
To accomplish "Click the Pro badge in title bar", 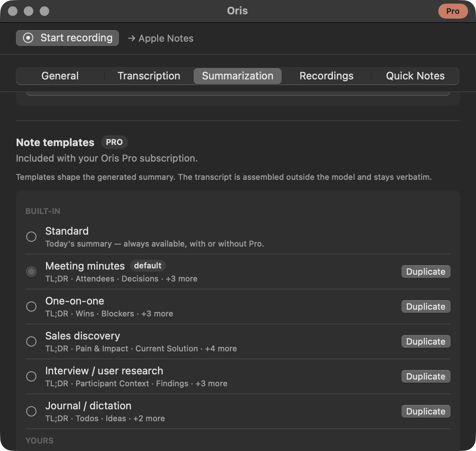I will coord(453,11).
